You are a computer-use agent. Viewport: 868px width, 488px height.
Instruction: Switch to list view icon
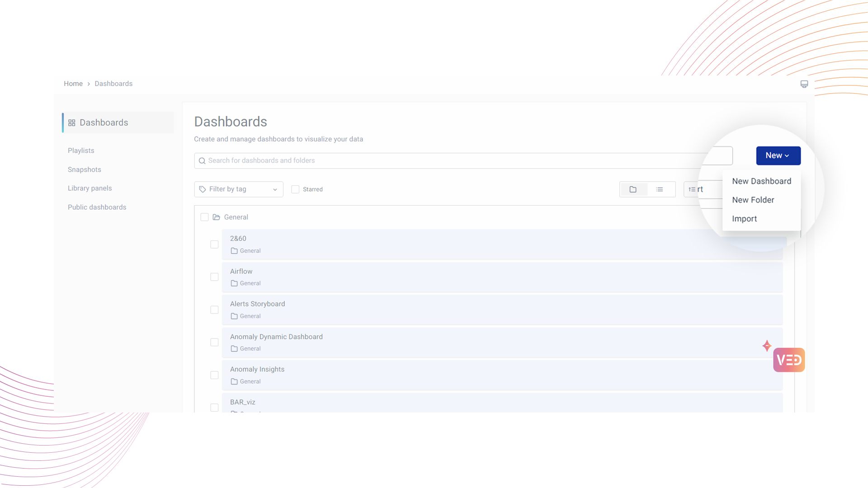660,189
